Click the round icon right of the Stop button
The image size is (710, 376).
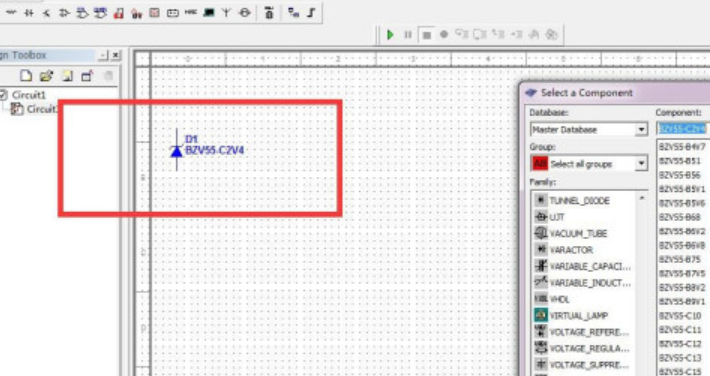[444, 34]
